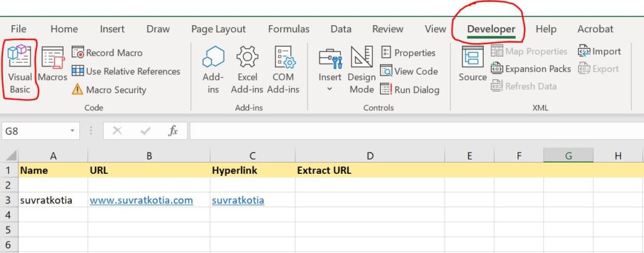Screen dimensions: 644x253
Task: Select the Extract URL header cell
Action: coord(370,170)
